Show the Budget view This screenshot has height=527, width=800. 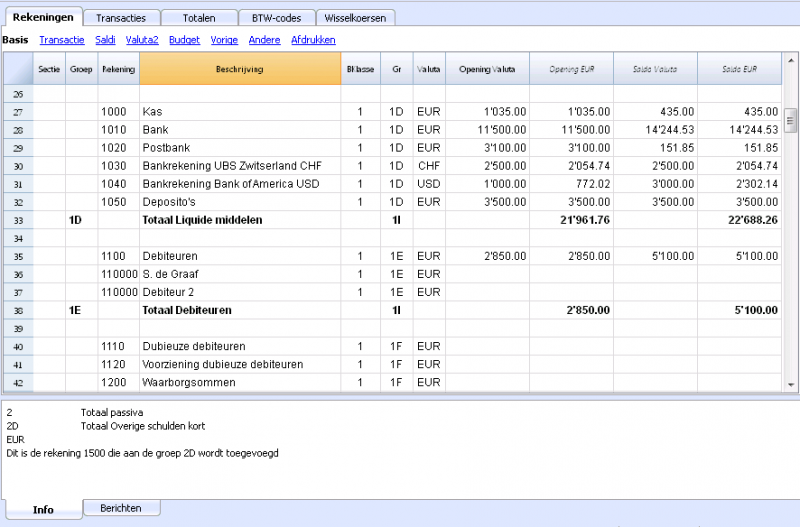[x=185, y=40]
